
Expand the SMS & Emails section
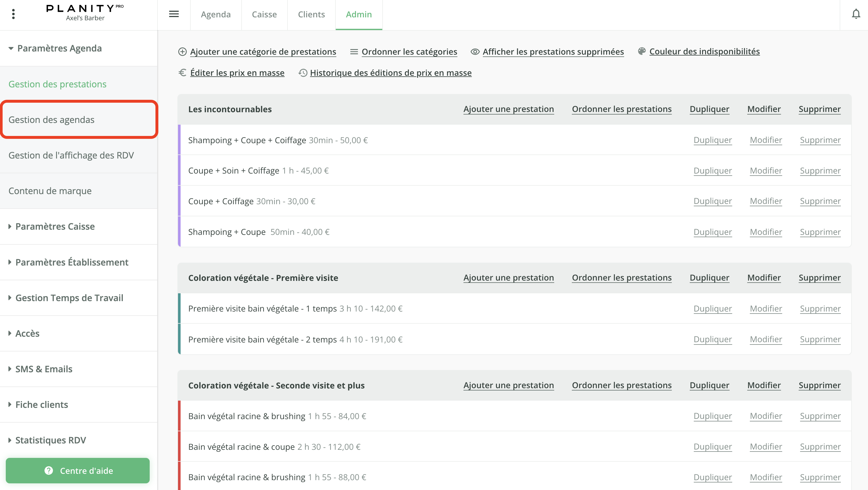[43, 369]
